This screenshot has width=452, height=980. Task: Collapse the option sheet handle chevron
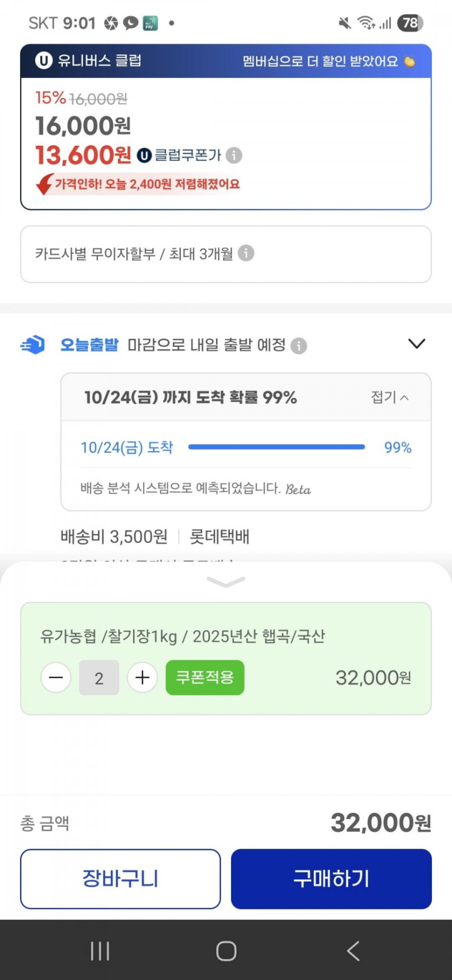click(x=226, y=582)
